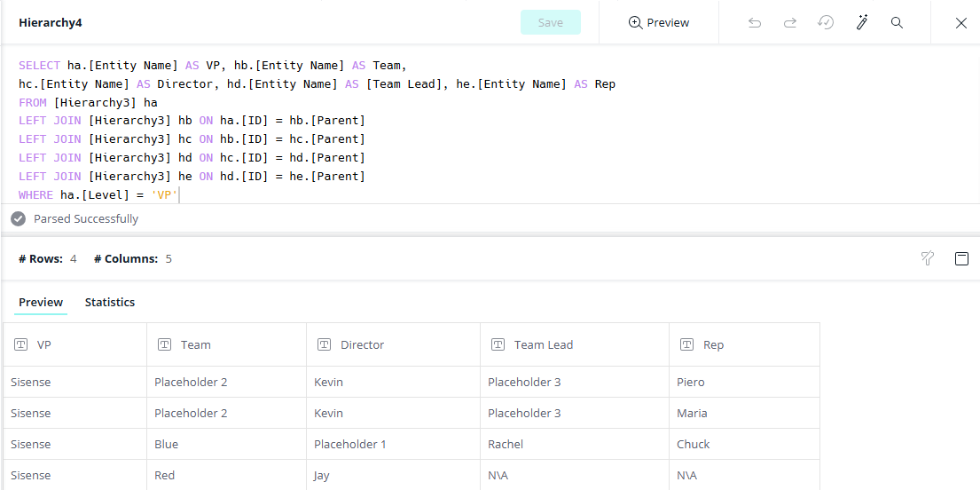Select the Placeholder 1 cell in Director column
The width and height of the screenshot is (980, 490).
click(x=350, y=444)
